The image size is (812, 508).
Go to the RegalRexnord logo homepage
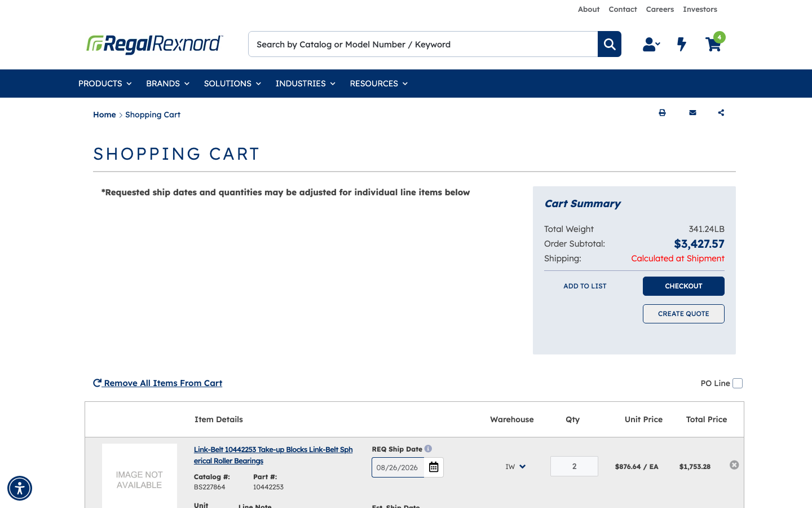click(x=155, y=44)
